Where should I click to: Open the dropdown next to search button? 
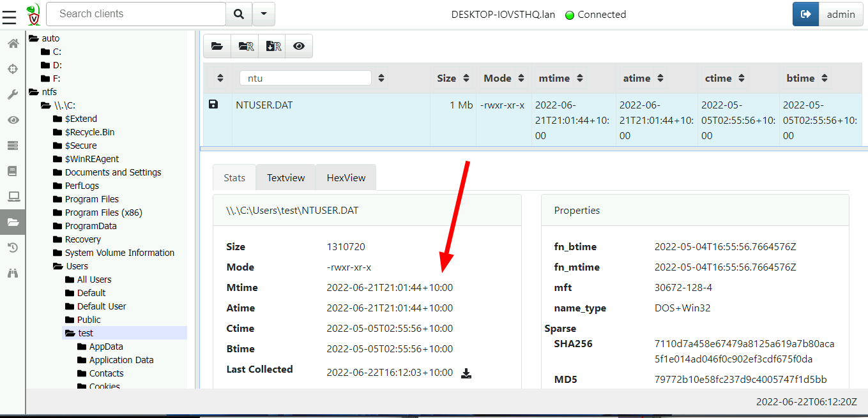264,14
